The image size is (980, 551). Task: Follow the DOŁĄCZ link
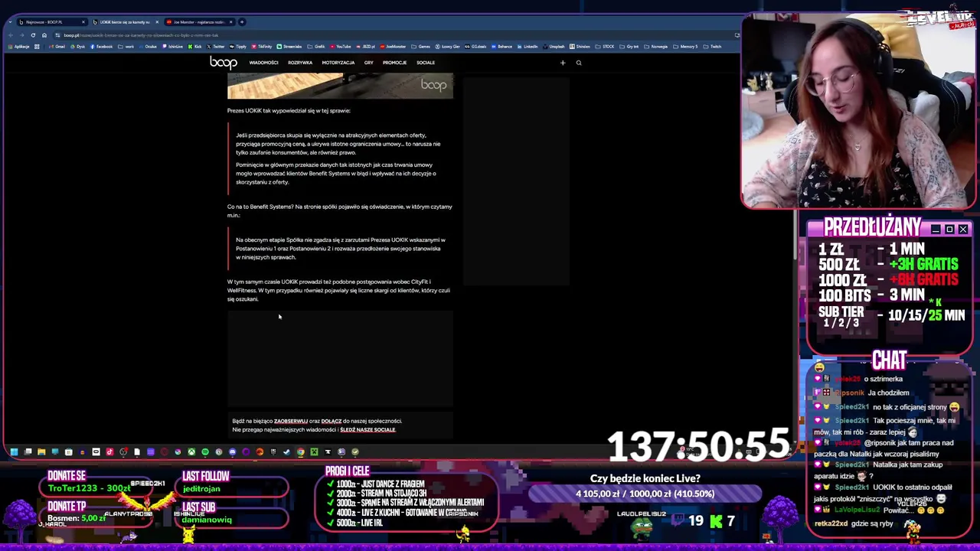332,421
